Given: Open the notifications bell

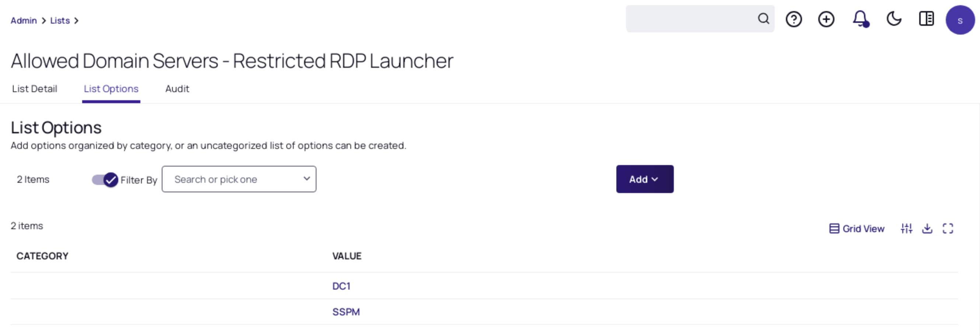Looking at the screenshot, I should [x=860, y=19].
